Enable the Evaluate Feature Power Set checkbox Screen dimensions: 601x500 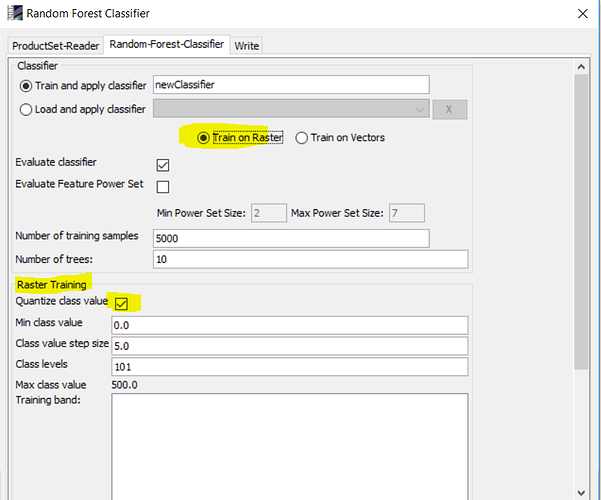pos(163,187)
